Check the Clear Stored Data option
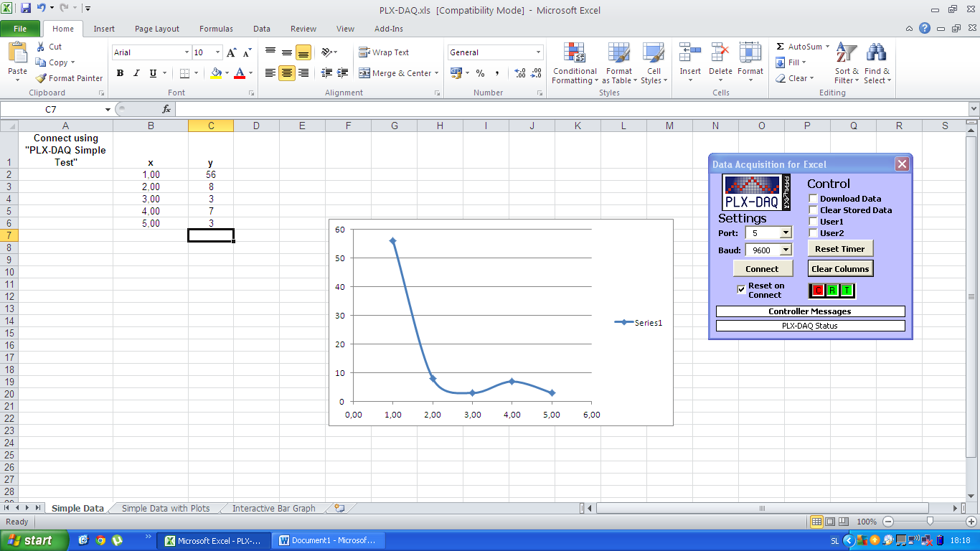Image resolution: width=980 pixels, height=551 pixels. 813,210
